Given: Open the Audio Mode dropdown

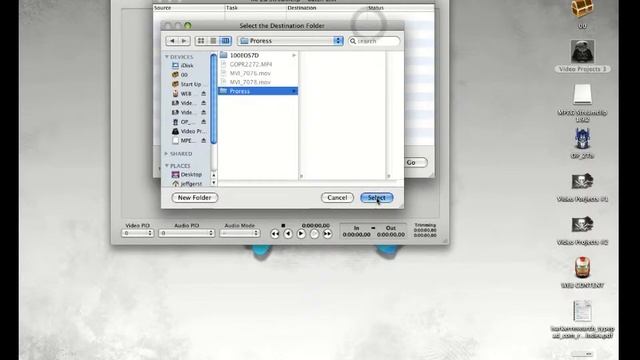Looking at the screenshot, I should click(x=240, y=233).
